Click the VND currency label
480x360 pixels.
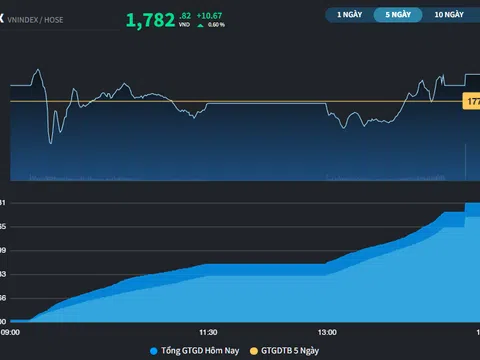point(184,25)
